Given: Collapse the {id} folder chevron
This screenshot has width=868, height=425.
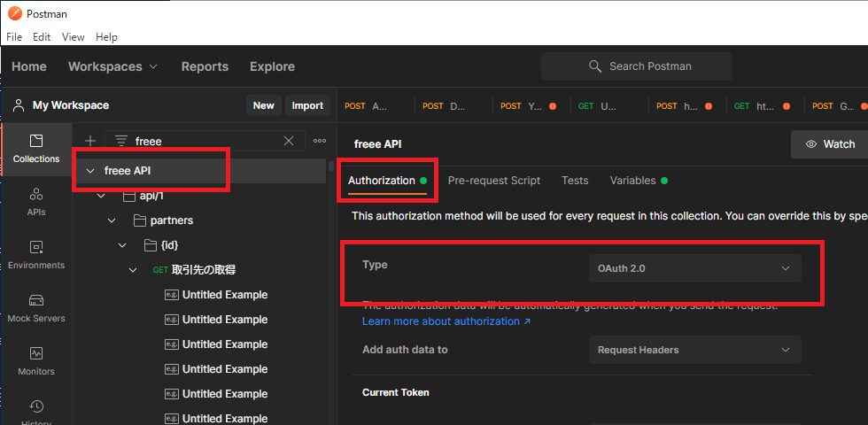Looking at the screenshot, I should click(x=122, y=244).
